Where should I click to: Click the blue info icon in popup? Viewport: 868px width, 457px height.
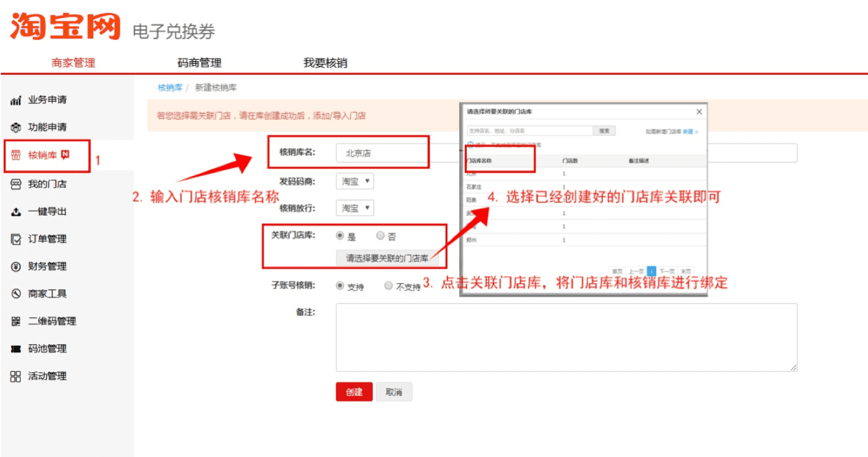pos(470,145)
